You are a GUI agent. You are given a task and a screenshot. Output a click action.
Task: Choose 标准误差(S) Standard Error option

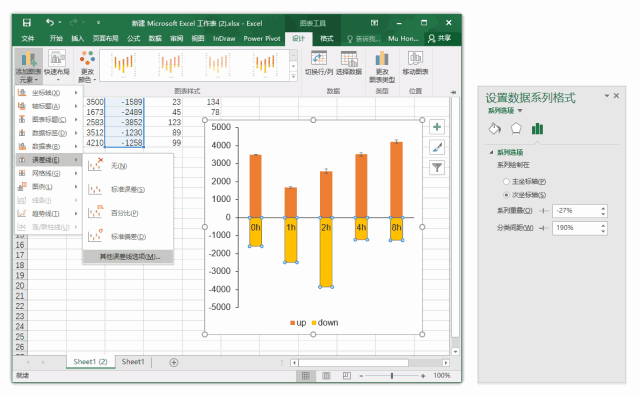[128, 189]
